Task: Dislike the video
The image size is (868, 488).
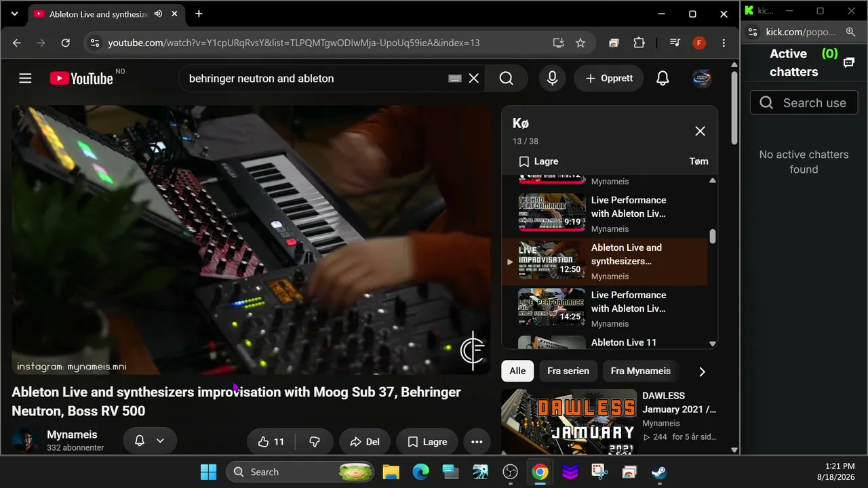Action: 315,442
